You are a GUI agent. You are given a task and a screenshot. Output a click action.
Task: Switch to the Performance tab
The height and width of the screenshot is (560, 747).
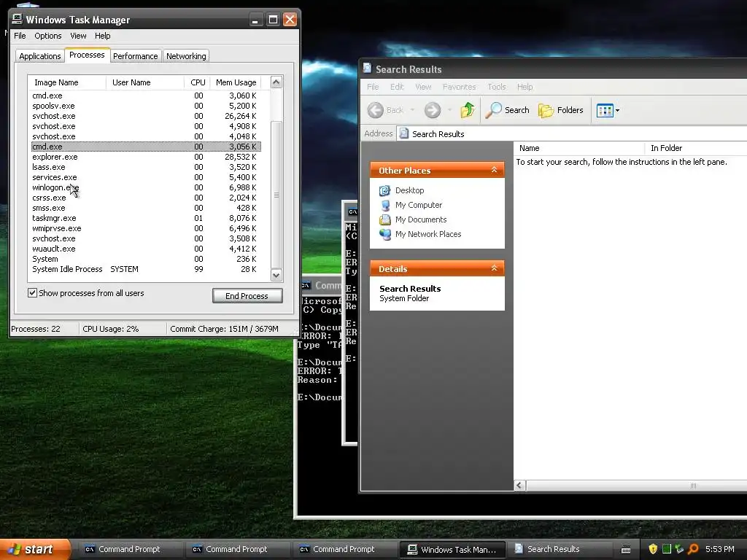pos(135,56)
